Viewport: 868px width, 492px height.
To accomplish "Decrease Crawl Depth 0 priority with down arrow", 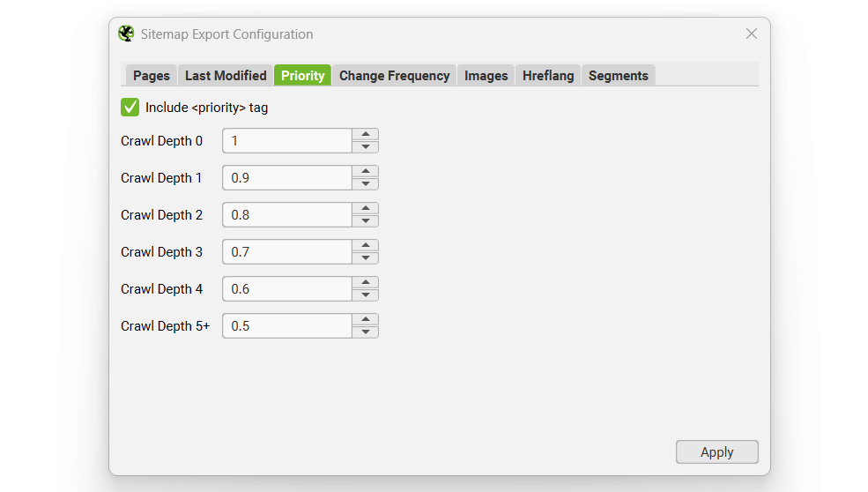I will [366, 147].
